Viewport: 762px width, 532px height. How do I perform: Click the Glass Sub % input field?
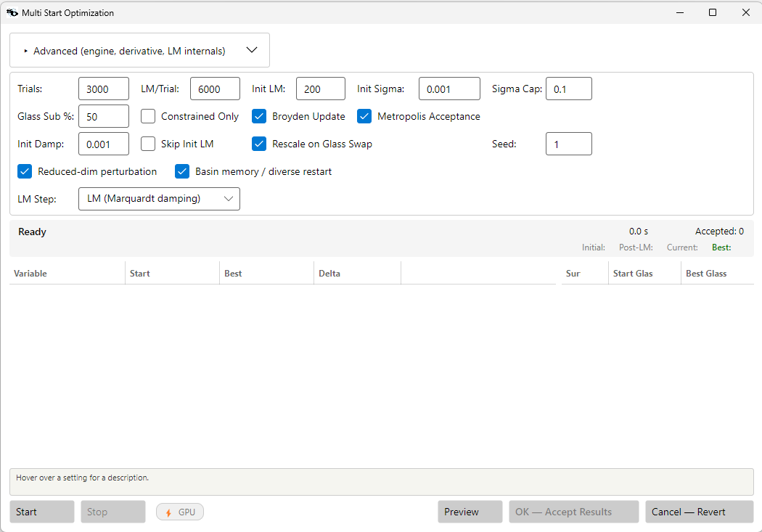pyautogui.click(x=104, y=117)
